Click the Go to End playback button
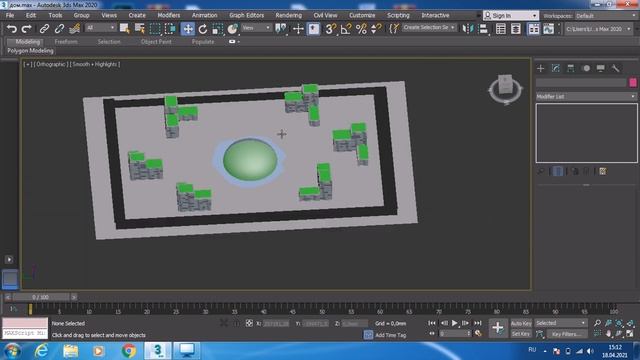The width and height of the screenshot is (640, 360). point(478,323)
